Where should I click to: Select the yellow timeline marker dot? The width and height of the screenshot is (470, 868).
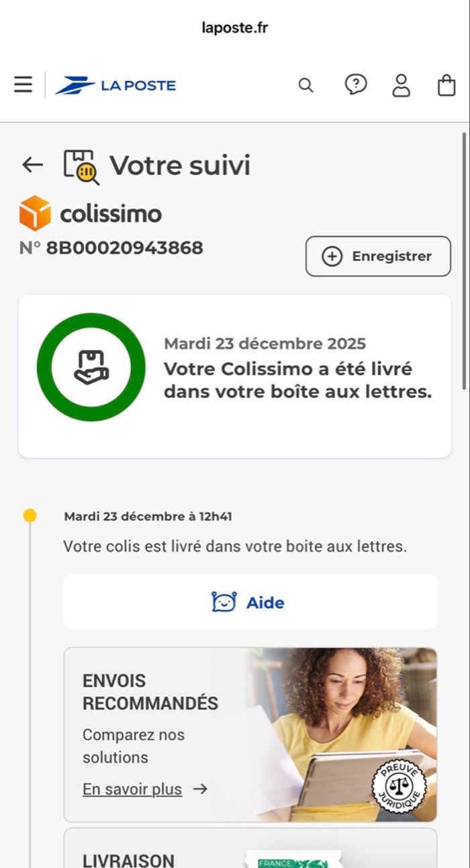(30, 516)
